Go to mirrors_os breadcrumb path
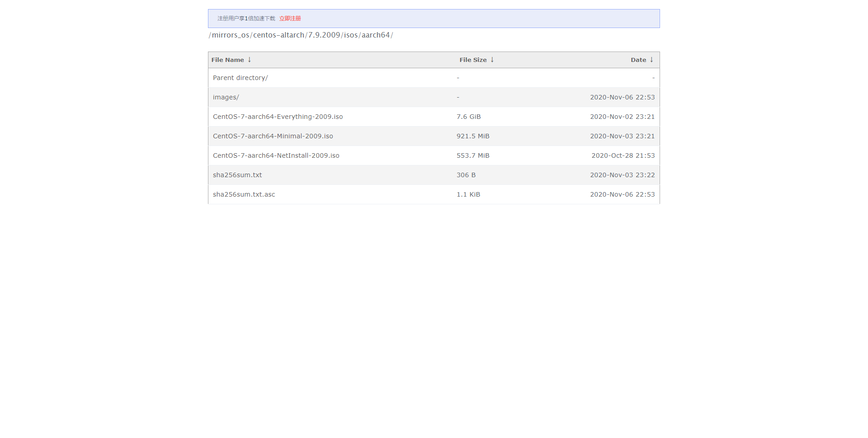Viewport: 868px width, 438px height. click(231, 35)
